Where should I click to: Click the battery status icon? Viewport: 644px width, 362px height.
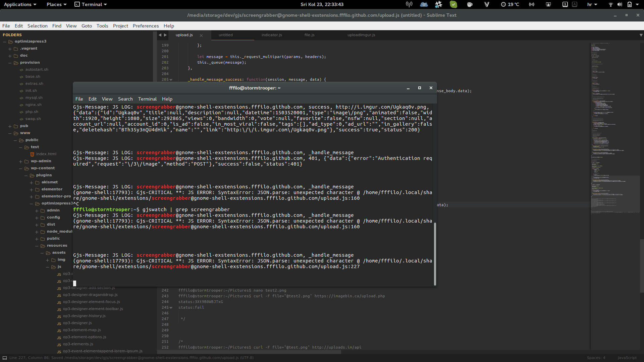pos(630,4)
